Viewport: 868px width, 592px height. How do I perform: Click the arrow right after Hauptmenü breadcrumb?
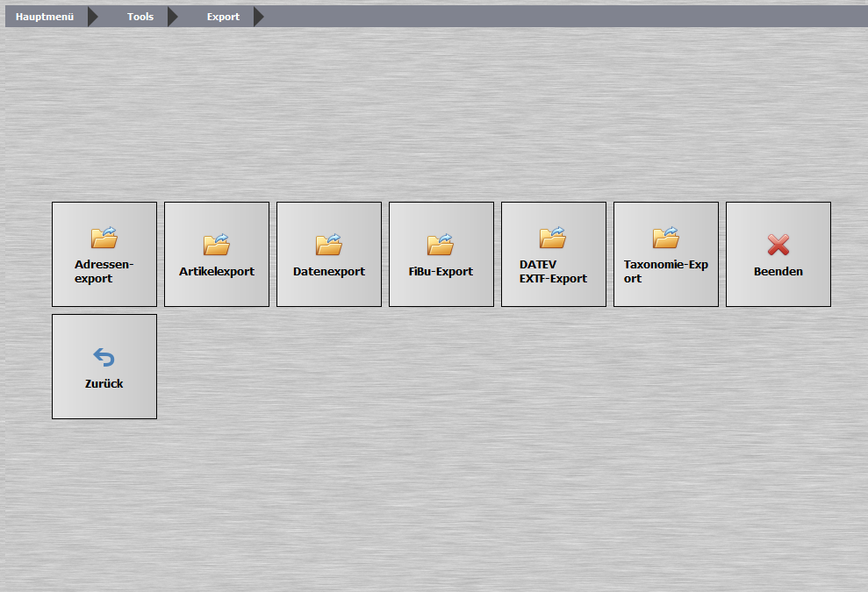pos(93,17)
